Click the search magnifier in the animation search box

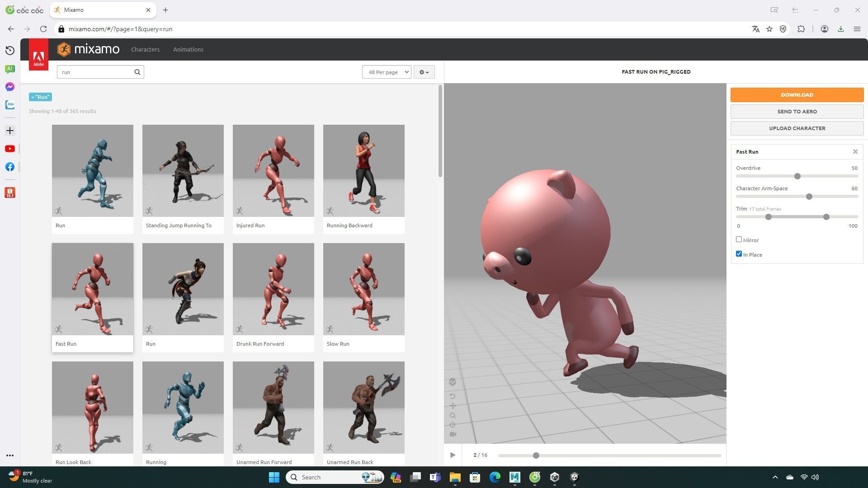pyautogui.click(x=137, y=72)
